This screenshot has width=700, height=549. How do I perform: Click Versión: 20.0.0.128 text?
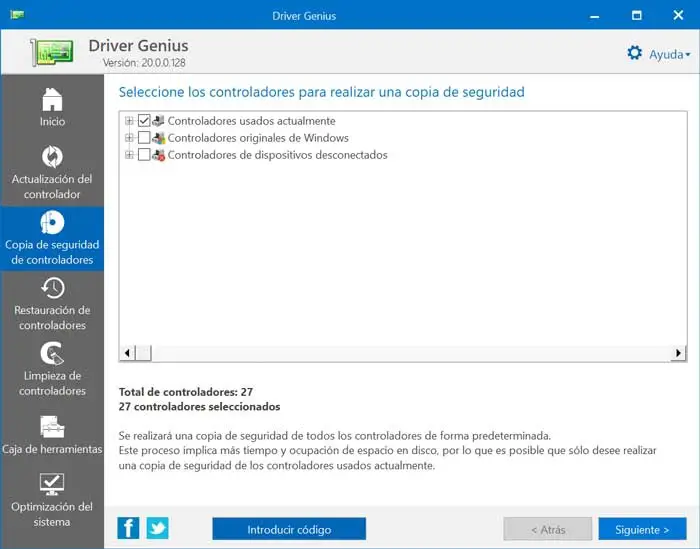click(x=144, y=62)
